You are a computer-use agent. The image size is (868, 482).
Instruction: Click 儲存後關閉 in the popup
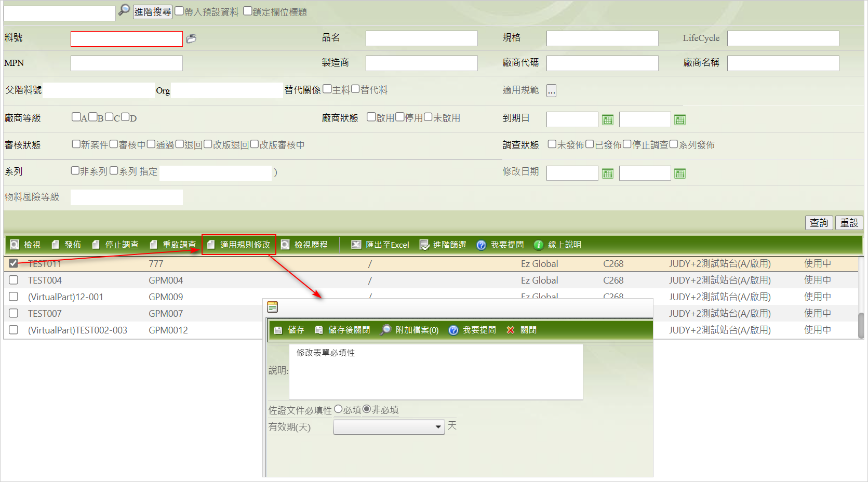[x=342, y=330]
